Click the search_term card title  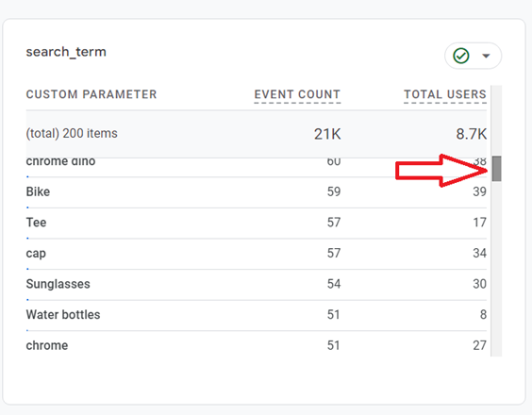(66, 52)
